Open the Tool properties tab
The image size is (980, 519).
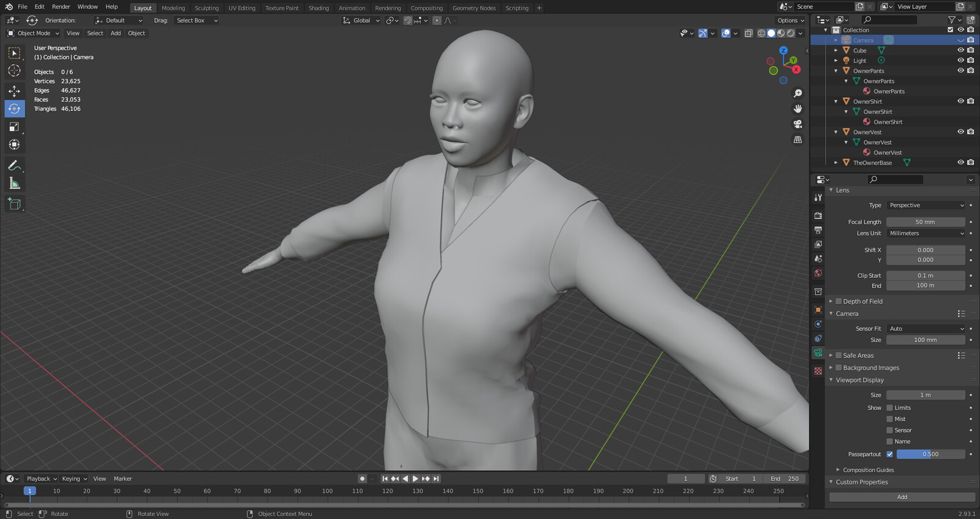(818, 198)
